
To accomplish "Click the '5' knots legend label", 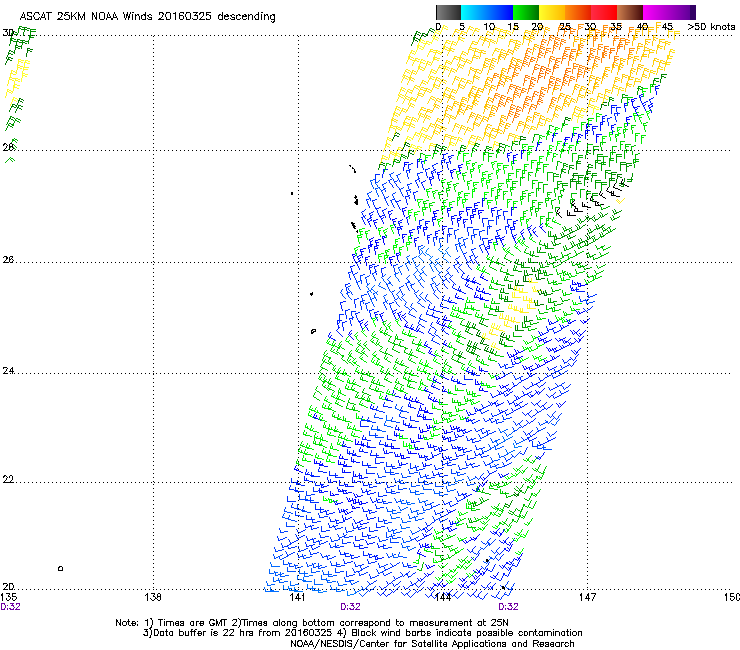I will (x=462, y=27).
